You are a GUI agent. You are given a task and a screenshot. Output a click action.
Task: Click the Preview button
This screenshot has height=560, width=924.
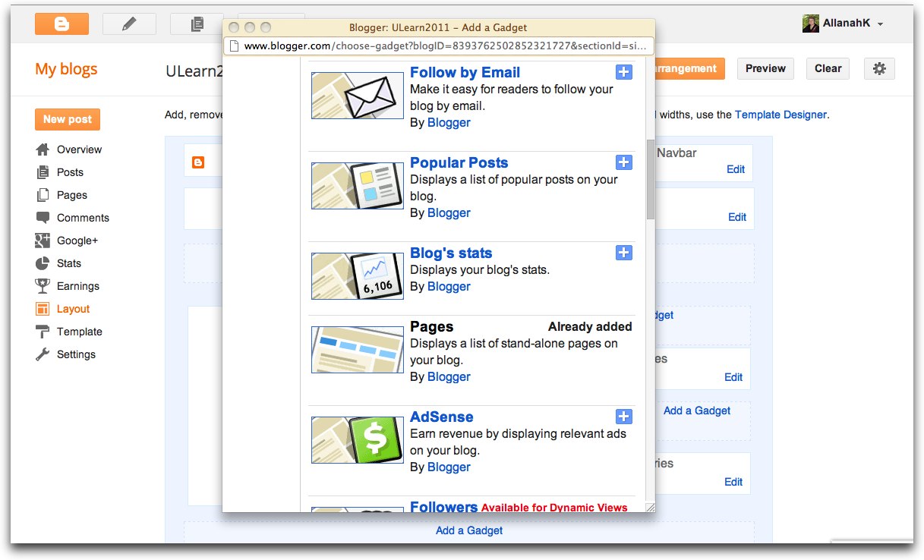(765, 68)
